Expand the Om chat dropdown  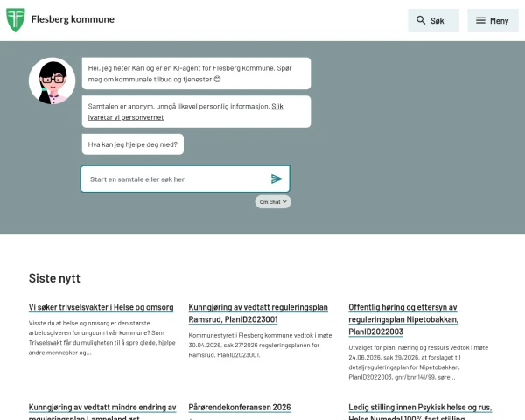[273, 201]
